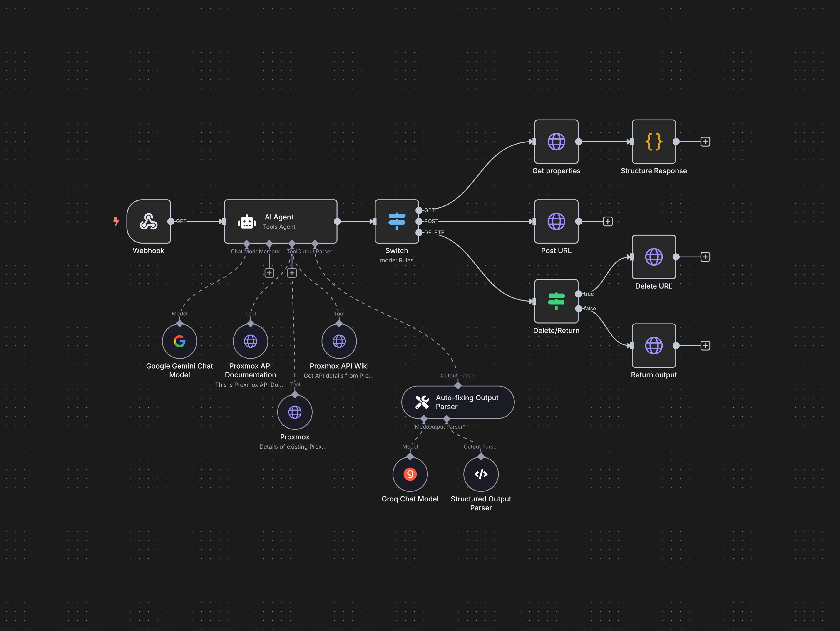Click the Google Gemini Chat Model icon

coord(179,341)
